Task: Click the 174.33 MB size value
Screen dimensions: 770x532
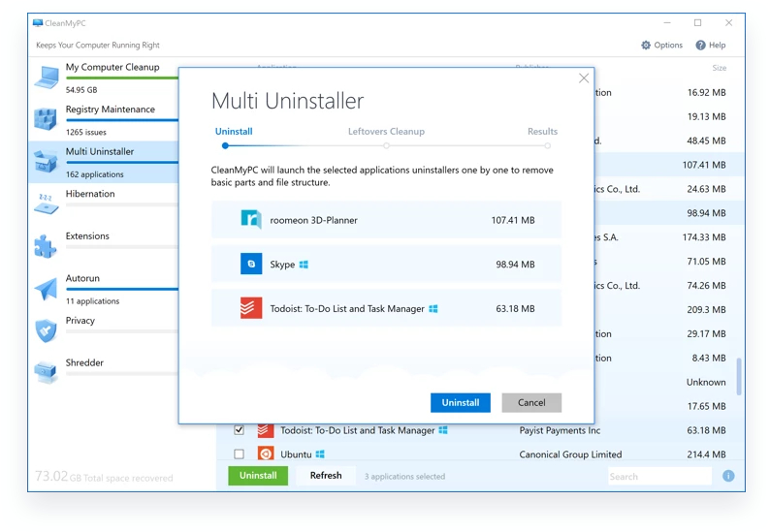Action: [704, 237]
